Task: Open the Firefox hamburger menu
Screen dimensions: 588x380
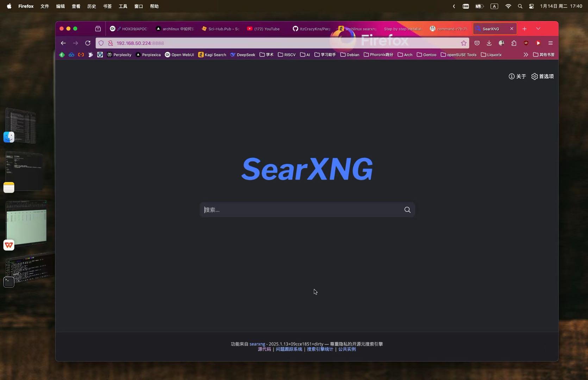Action: click(550, 43)
